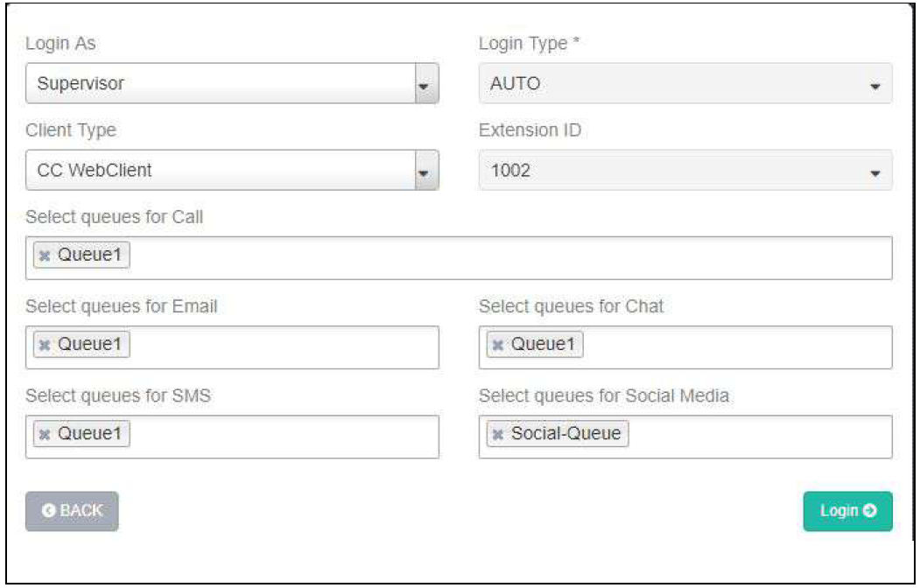Click inside the Email queues field
The image size is (920, 588).
[x=280, y=346]
